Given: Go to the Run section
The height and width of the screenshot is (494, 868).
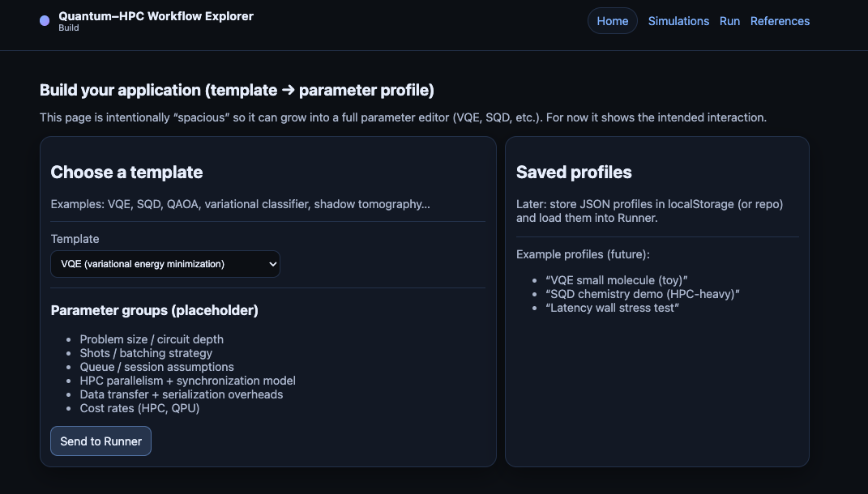Looking at the screenshot, I should (729, 20).
